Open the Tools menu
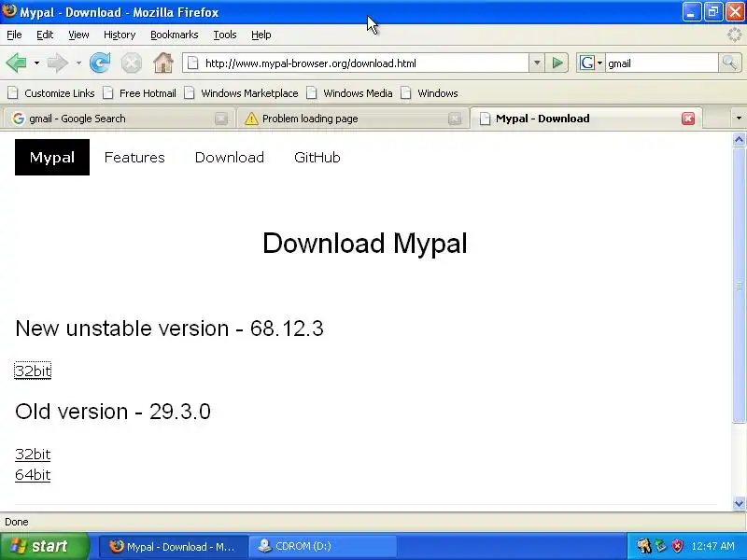Screen dimensions: 747x560 tap(225, 35)
